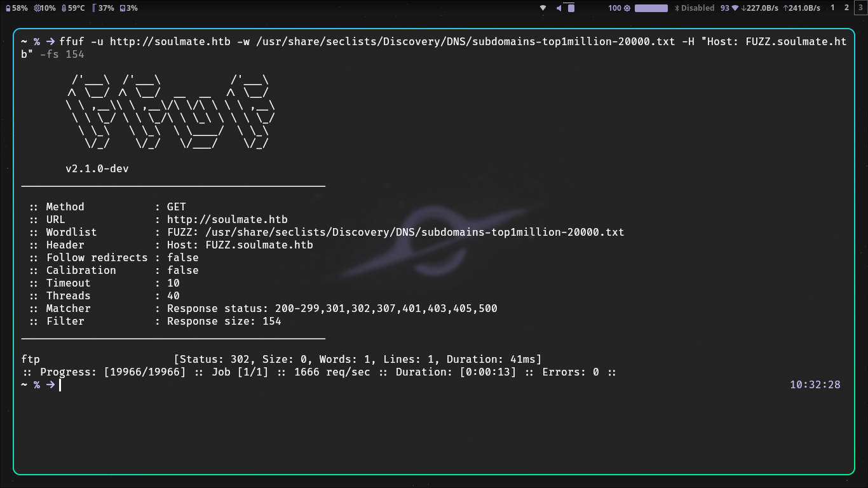The width and height of the screenshot is (868, 488).
Task: Click the temperature 59°C thermometer icon
Action: pyautogui.click(x=64, y=8)
